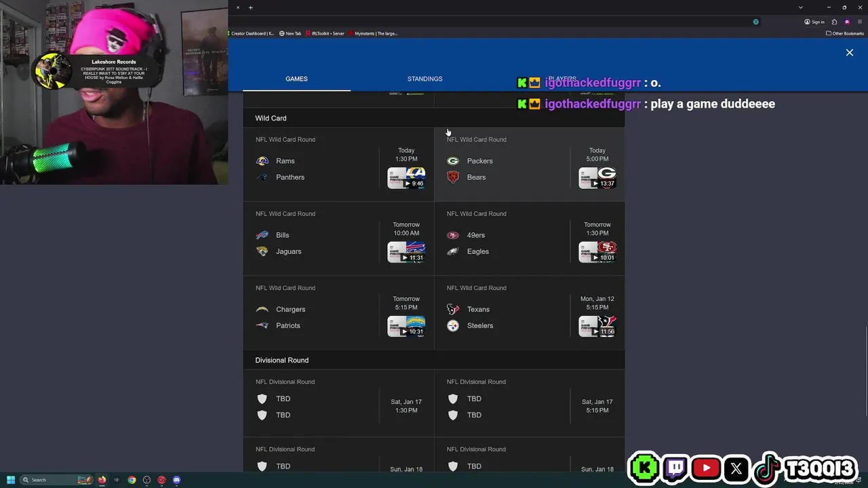Open the IRLToolkit Server bookmark
The image size is (868, 488).
coord(325,33)
